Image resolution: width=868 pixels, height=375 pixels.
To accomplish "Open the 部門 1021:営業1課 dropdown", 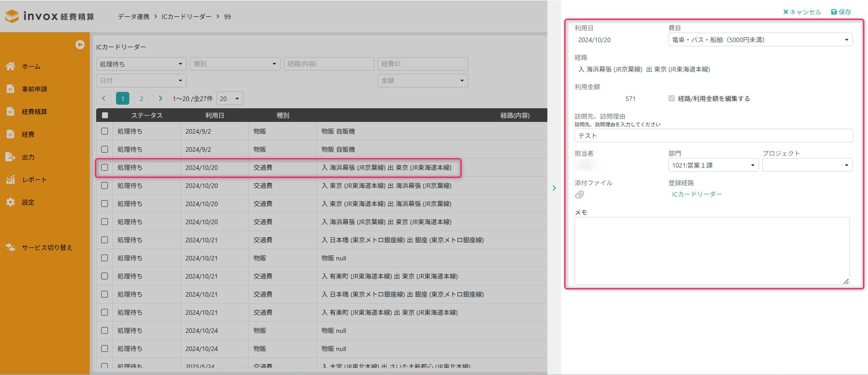I will pyautogui.click(x=713, y=165).
